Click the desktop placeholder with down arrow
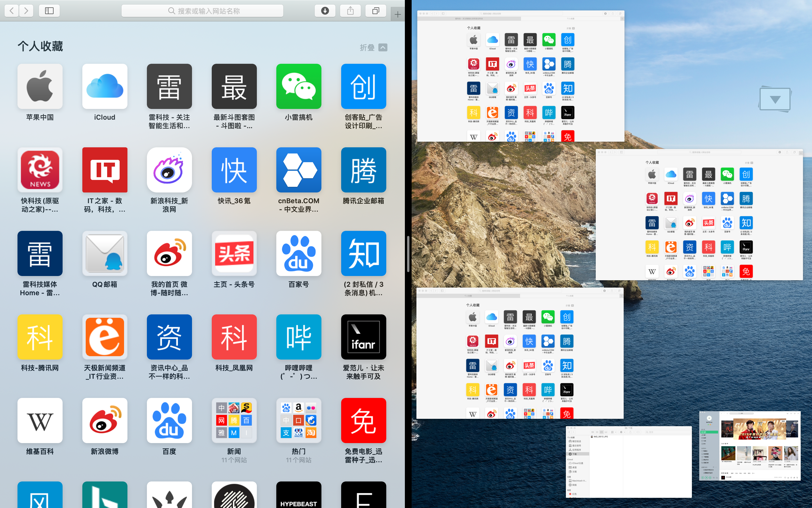Screen dimensions: 812x508 pyautogui.click(x=775, y=99)
